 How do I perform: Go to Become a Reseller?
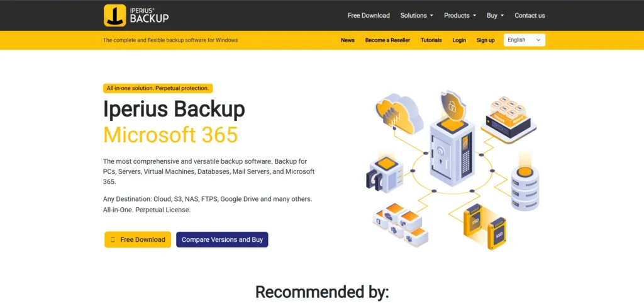(x=387, y=40)
